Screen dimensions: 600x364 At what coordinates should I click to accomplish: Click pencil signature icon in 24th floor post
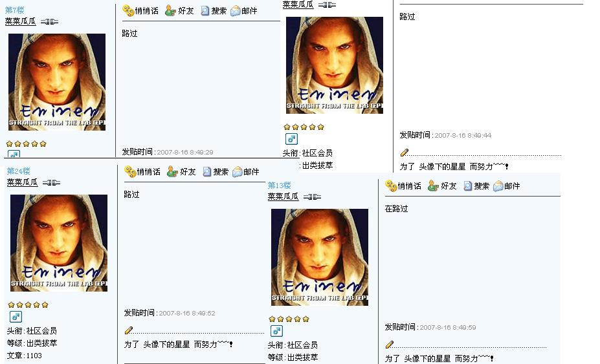[129, 330]
